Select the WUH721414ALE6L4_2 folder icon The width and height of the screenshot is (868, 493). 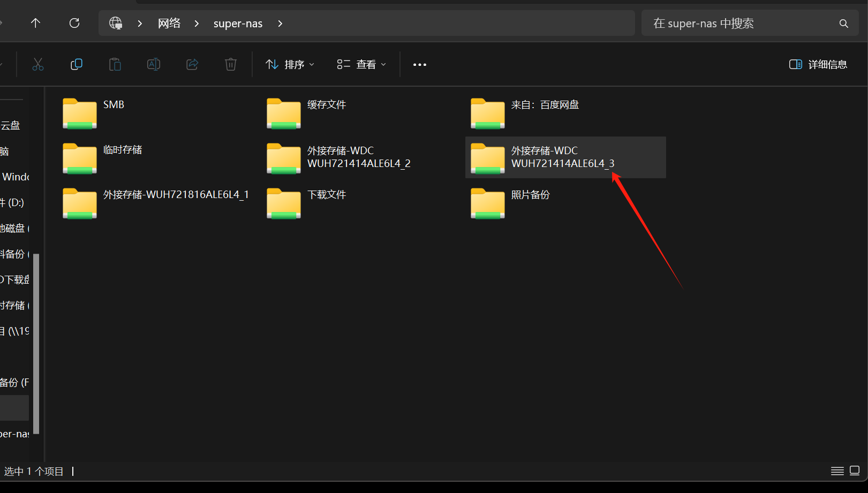(x=284, y=158)
